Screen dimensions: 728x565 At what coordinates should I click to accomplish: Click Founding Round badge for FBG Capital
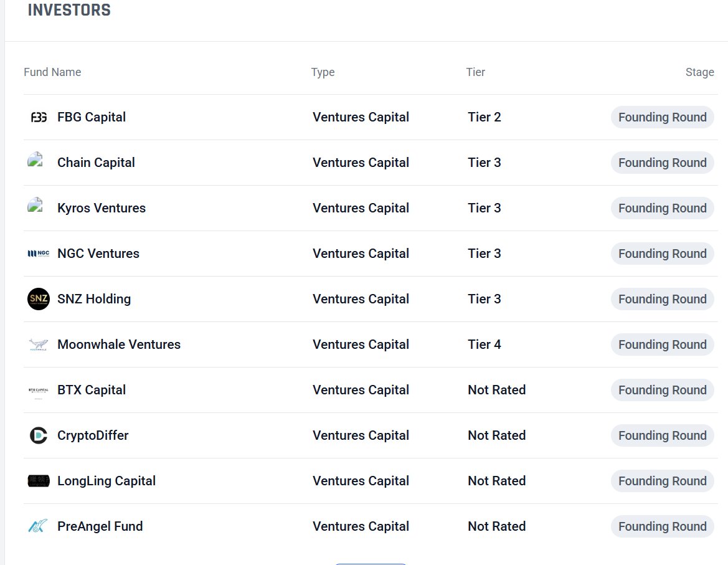tap(662, 117)
